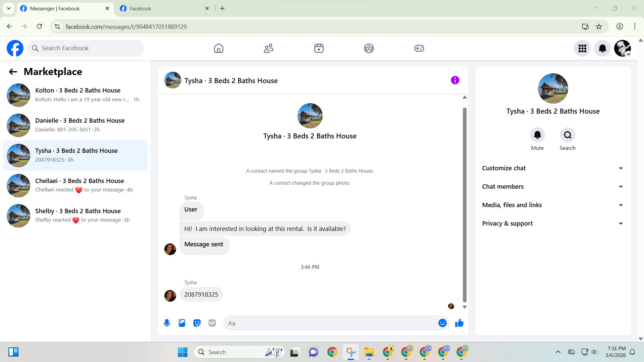The height and width of the screenshot is (362, 644).
Task: Click the conversation scrollbar
Action: 465,204
